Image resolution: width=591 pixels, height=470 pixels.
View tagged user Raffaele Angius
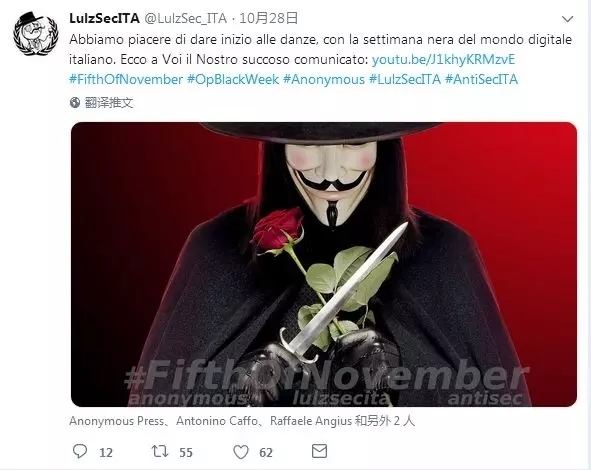tap(311, 421)
